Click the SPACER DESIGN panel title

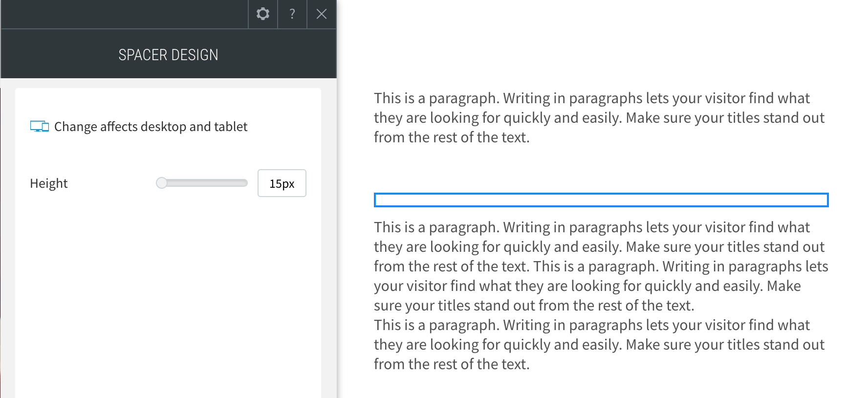tap(169, 55)
